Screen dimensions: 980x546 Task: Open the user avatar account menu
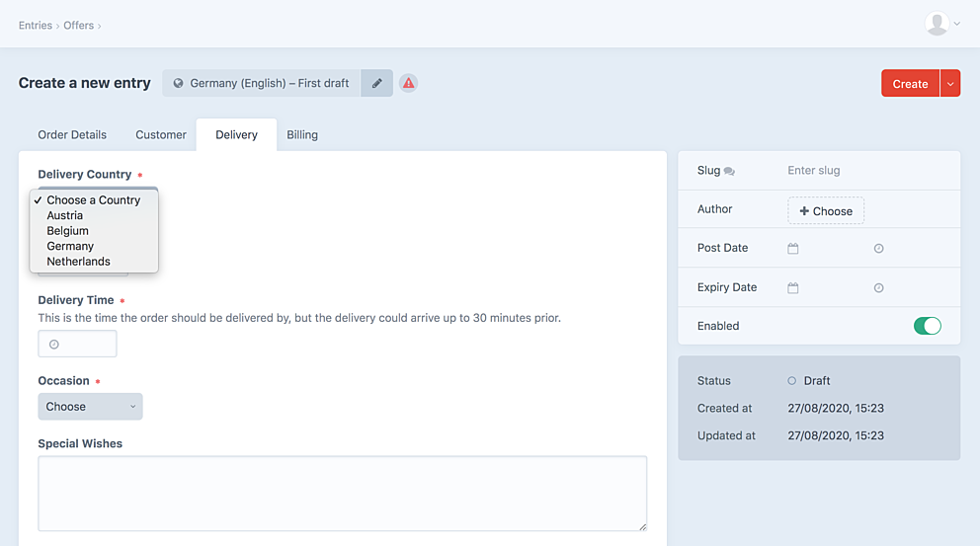click(x=937, y=24)
